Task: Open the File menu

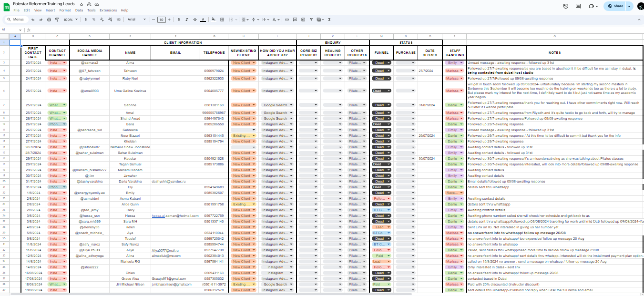Action: pyautogui.click(x=16, y=10)
